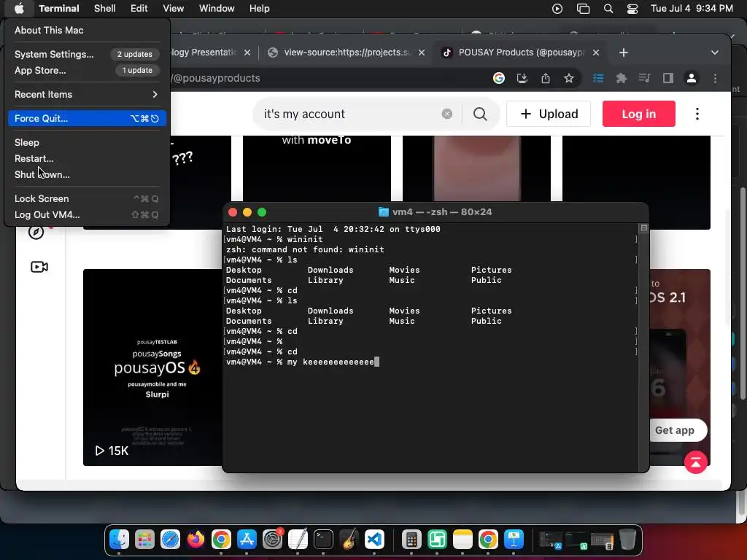Open Keynote from the Dock
Screen dimensions: 747x560
(514, 540)
